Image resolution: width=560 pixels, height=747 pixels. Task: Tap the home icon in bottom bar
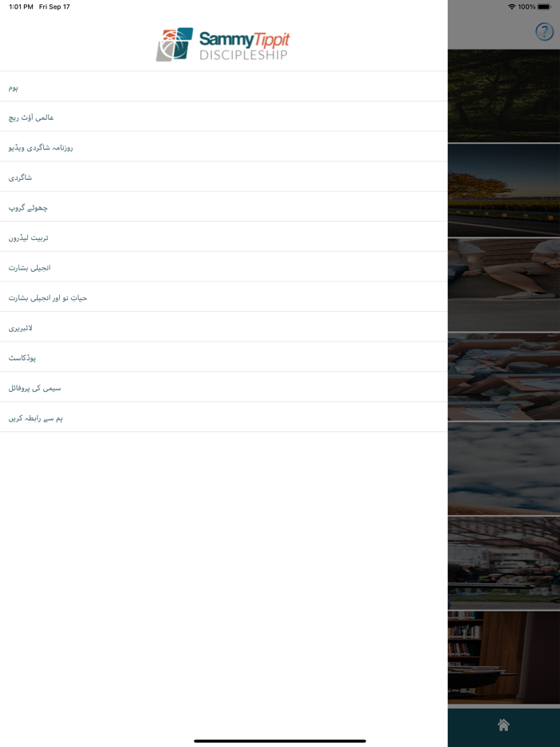coord(503,725)
